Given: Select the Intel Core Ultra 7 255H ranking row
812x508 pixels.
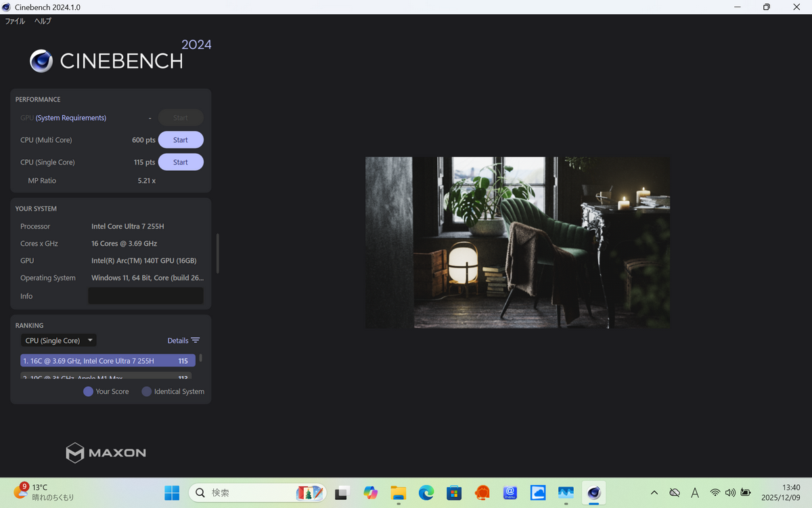Looking at the screenshot, I should point(108,361).
